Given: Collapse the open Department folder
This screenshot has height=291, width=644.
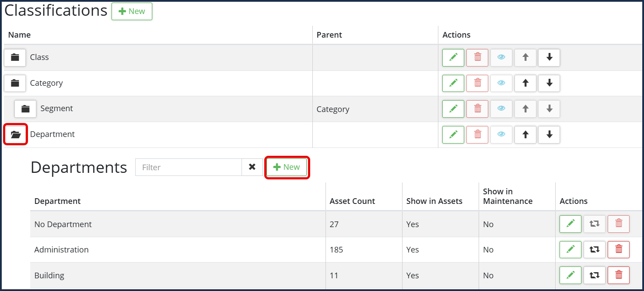Looking at the screenshot, I should pos(16,134).
